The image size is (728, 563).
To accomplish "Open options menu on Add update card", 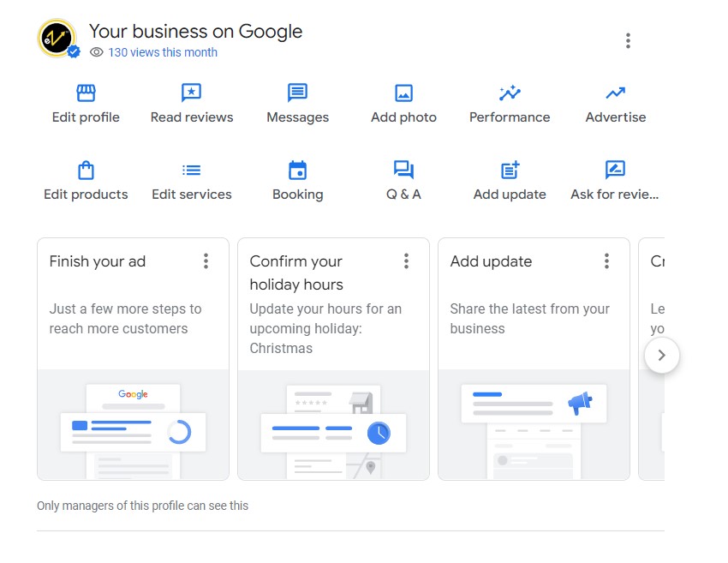I will (x=606, y=261).
